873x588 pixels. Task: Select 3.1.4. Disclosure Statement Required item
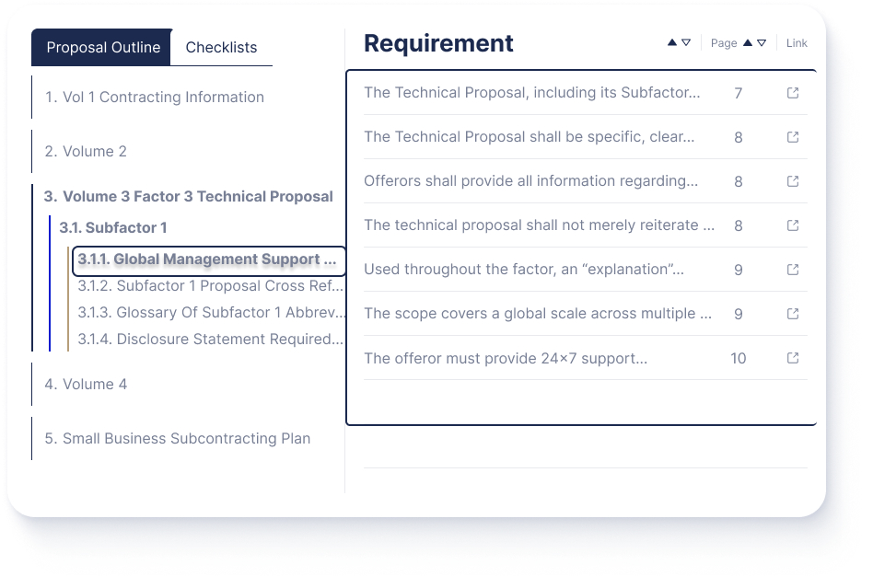click(210, 340)
